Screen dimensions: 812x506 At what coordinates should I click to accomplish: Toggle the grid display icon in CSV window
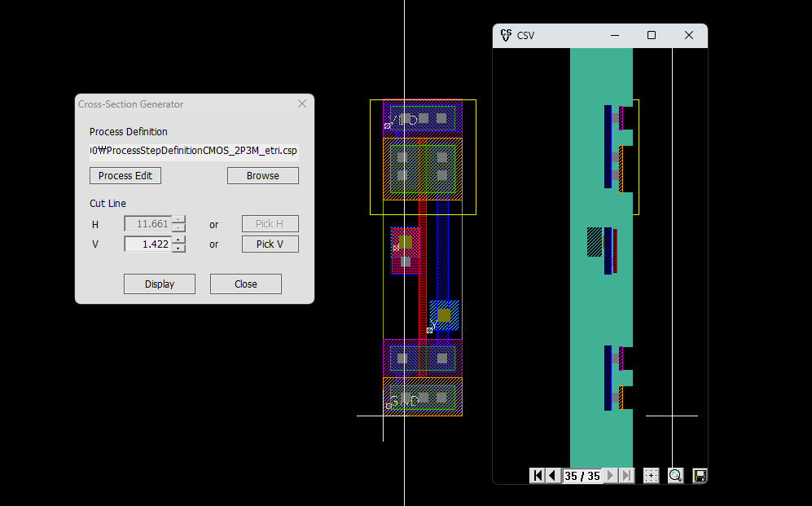coord(651,475)
